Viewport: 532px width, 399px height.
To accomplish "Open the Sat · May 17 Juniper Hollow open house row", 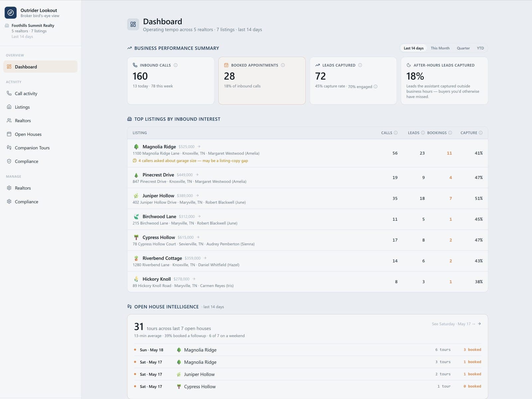I will tap(308, 374).
